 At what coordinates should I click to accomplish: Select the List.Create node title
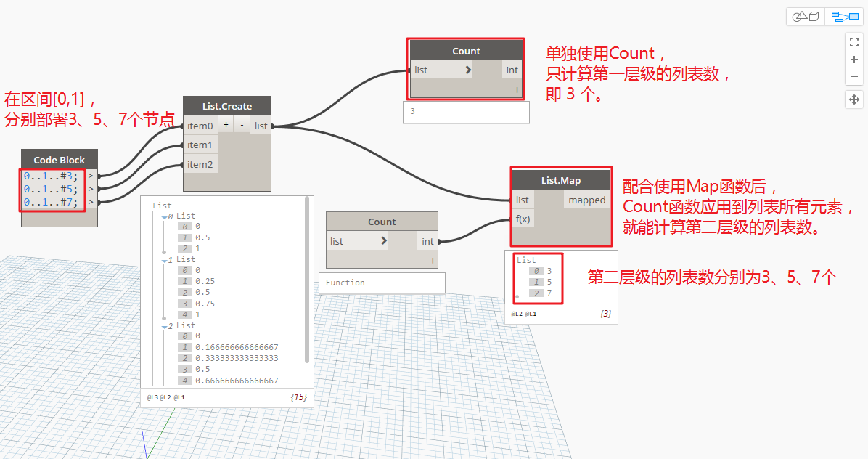227,106
